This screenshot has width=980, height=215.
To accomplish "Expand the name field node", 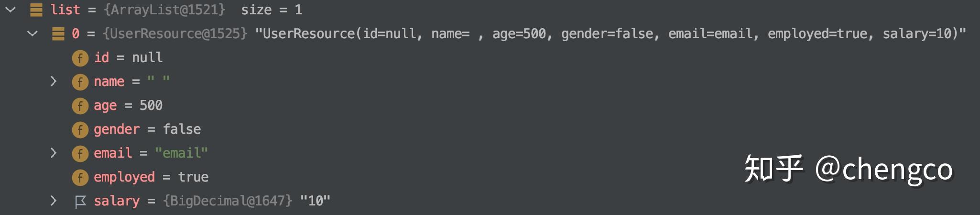I will tap(54, 81).
